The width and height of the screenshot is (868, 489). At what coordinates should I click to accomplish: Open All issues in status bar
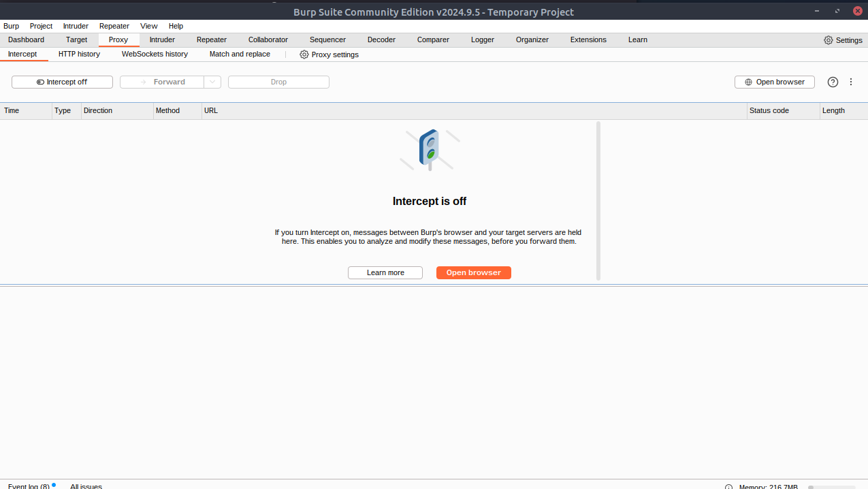pos(86,486)
